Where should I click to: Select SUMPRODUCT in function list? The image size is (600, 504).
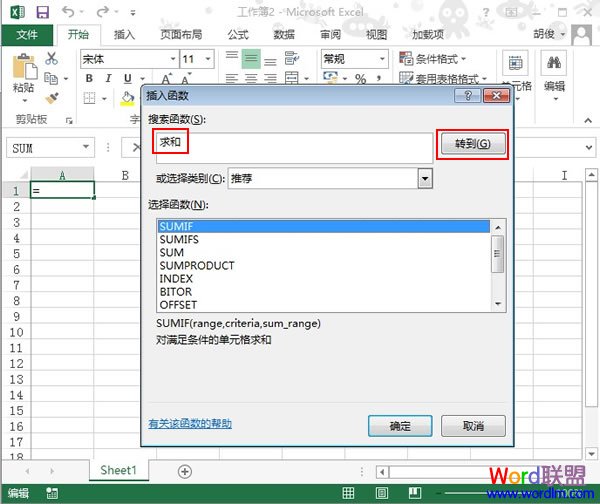click(323, 266)
